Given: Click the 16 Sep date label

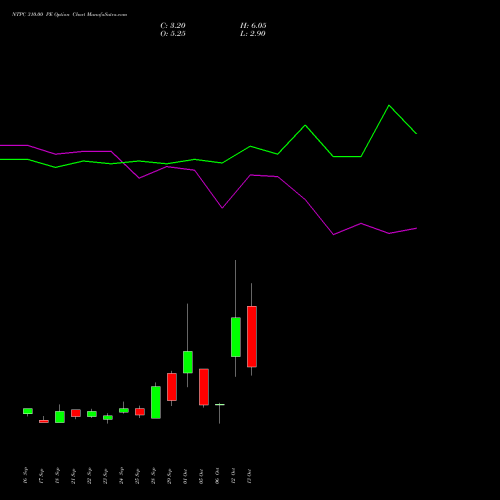Looking at the screenshot, I should pyautogui.click(x=25, y=475).
